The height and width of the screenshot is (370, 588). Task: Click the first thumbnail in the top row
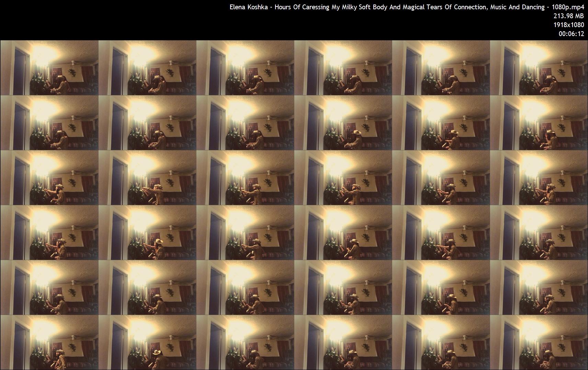pos(49,68)
